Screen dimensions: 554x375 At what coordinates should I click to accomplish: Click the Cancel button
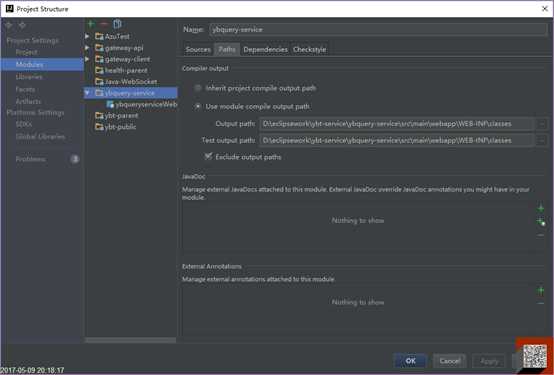click(x=449, y=361)
